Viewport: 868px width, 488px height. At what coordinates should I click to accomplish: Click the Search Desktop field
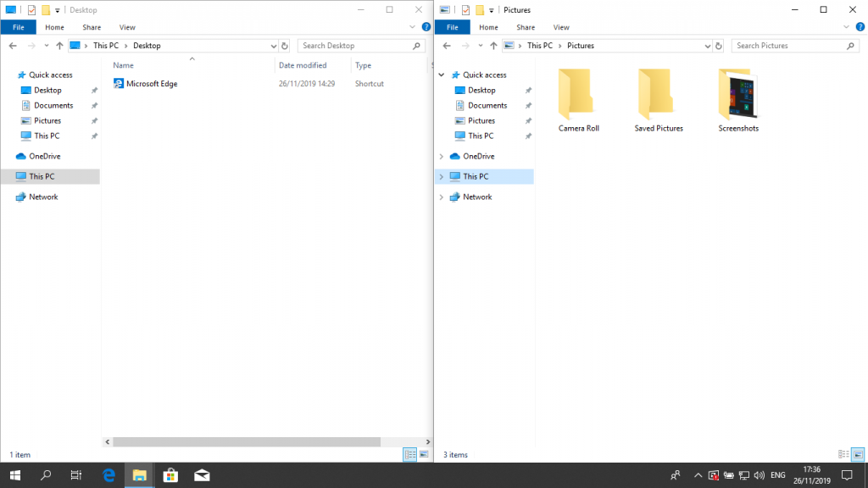[x=361, y=46]
